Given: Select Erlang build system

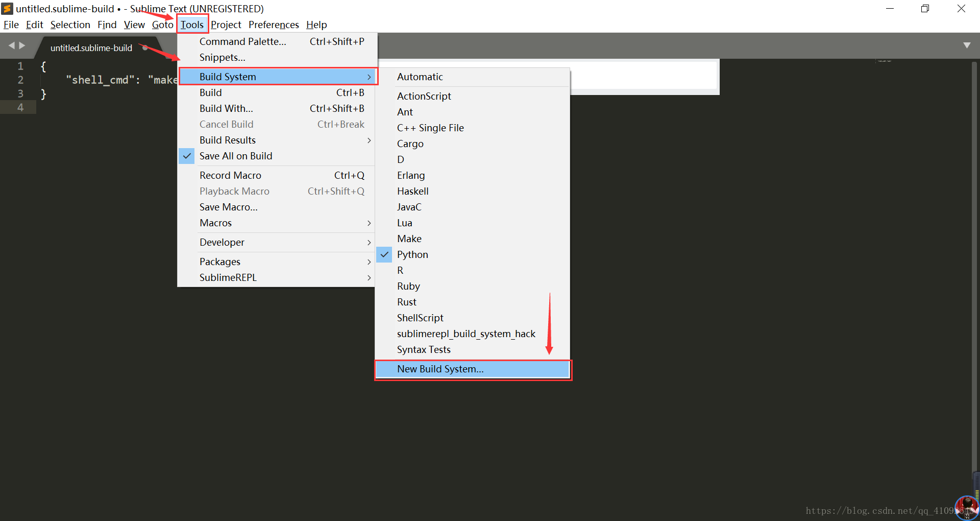Looking at the screenshot, I should 473,175.
